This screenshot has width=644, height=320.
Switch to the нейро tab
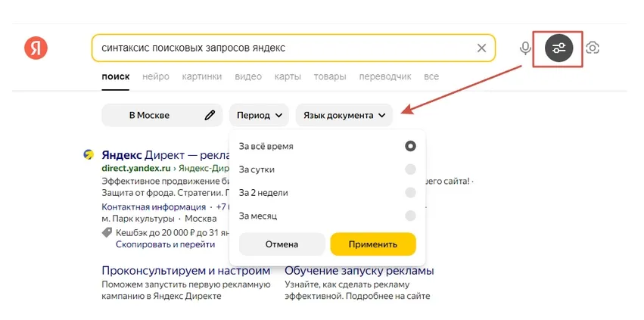(x=156, y=76)
